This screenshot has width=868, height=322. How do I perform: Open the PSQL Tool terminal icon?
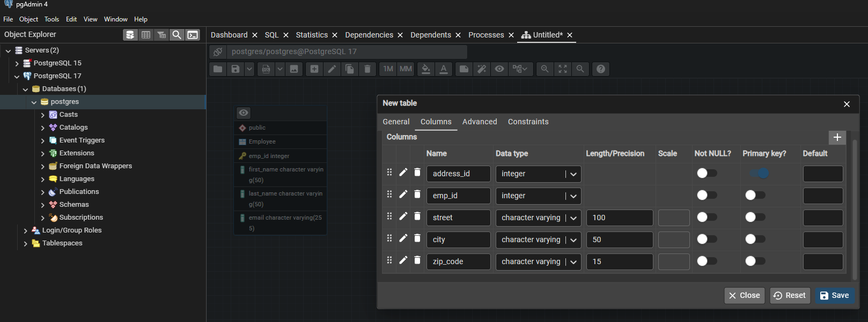pos(193,35)
